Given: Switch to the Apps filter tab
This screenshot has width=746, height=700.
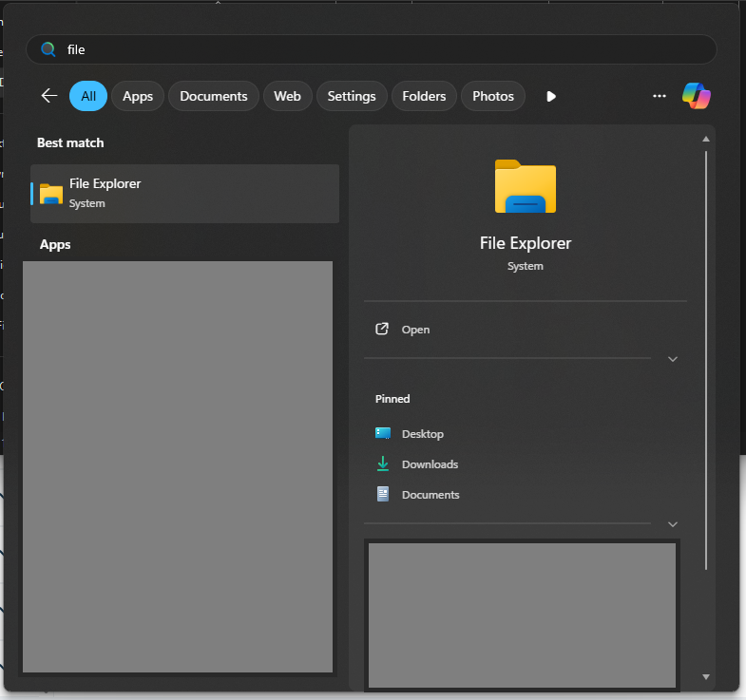Looking at the screenshot, I should 138,96.
